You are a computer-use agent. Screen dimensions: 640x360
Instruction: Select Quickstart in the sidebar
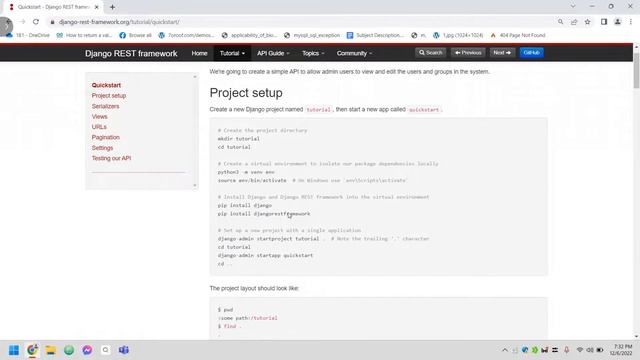[x=106, y=85]
